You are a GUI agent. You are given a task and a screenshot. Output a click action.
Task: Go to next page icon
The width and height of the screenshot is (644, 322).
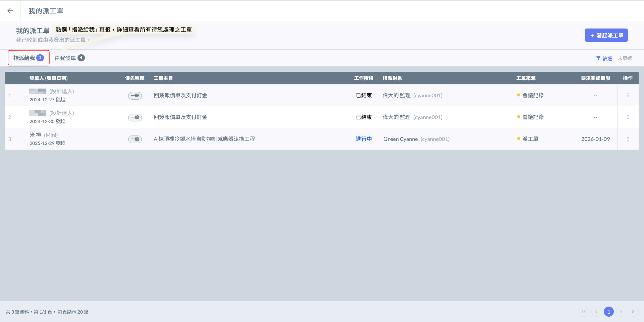tap(621, 312)
